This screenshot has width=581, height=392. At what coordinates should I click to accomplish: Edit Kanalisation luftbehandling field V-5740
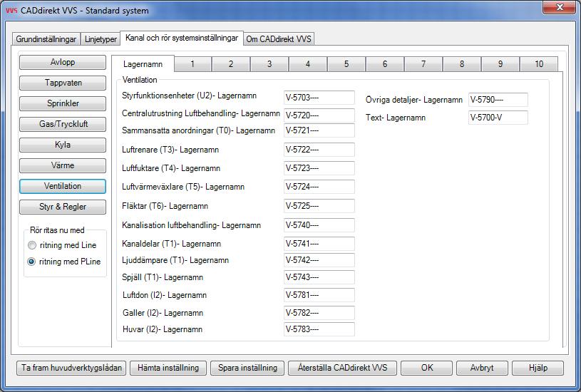pos(319,225)
